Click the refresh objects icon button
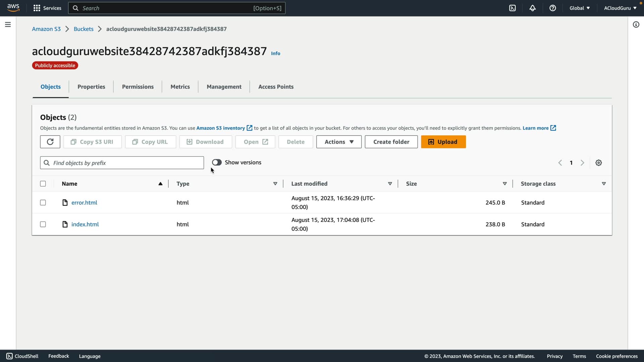The image size is (644, 362). coord(50,142)
